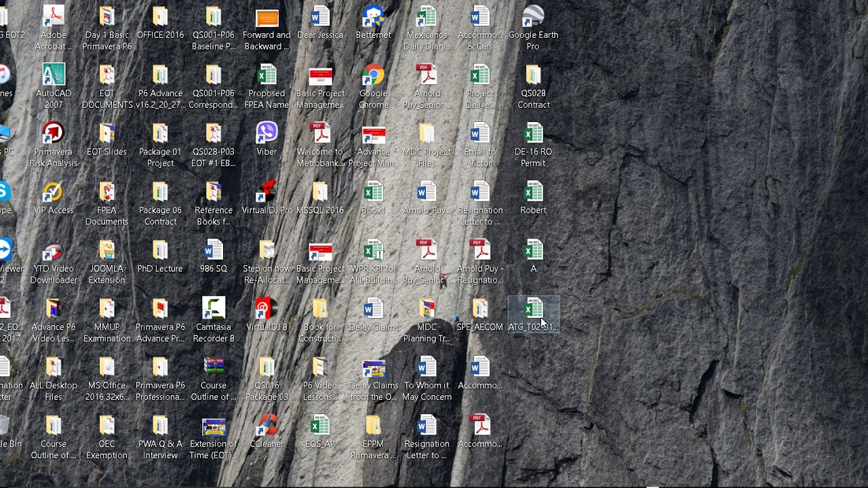The width and height of the screenshot is (868, 488).
Task: Select the Dear Jessica Word document
Action: [x=320, y=16]
